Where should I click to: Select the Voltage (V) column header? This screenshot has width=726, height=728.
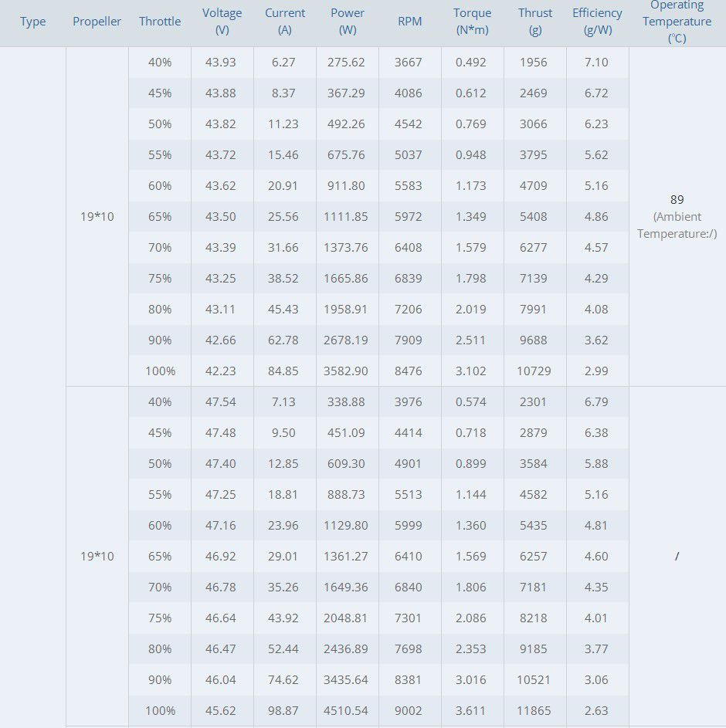pos(222,22)
